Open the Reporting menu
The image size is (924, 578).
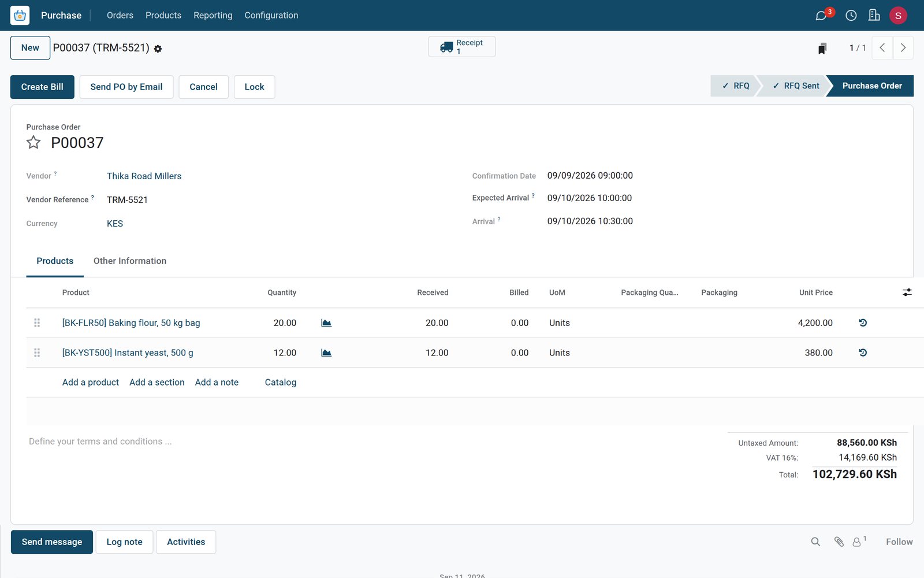coord(213,16)
